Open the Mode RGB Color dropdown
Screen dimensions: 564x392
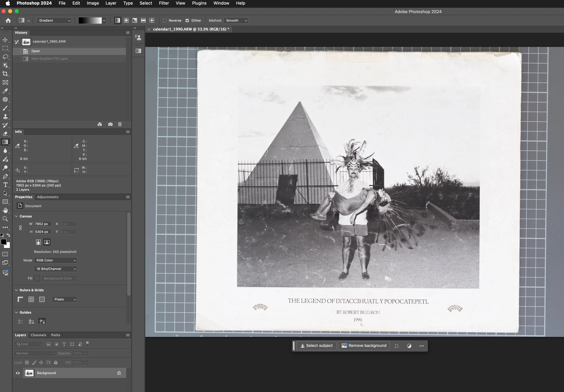pos(55,260)
